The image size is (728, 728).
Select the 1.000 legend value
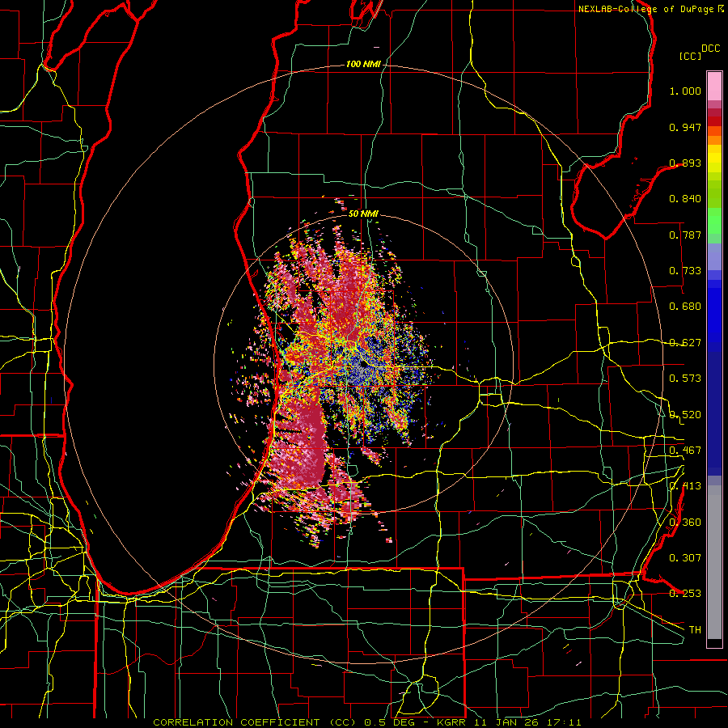point(685,91)
